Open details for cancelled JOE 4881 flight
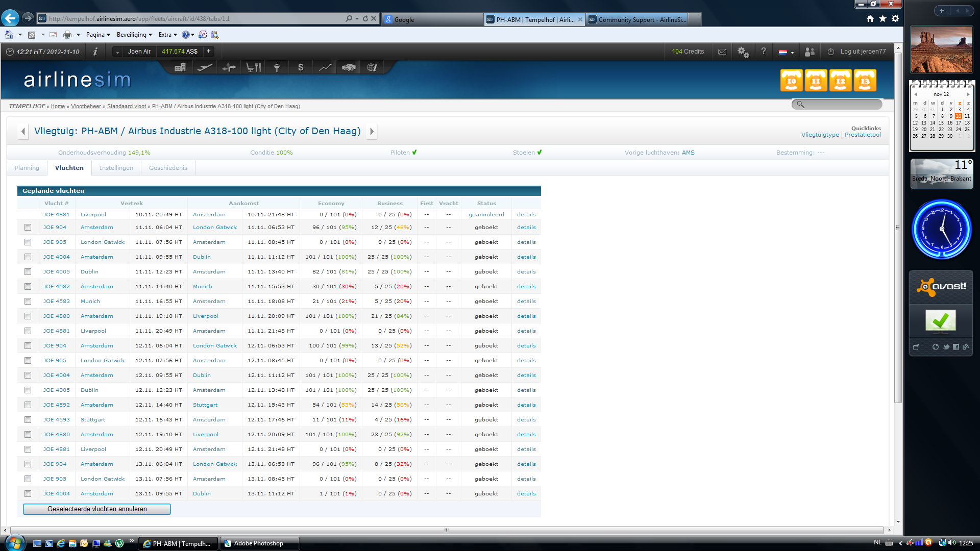The height and width of the screenshot is (551, 980). pyautogui.click(x=526, y=215)
